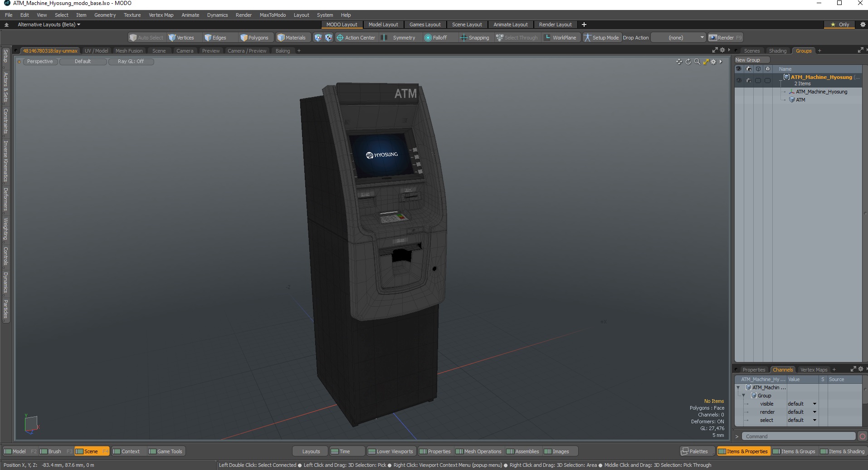Open the Texture menu
The image size is (868, 470).
132,15
